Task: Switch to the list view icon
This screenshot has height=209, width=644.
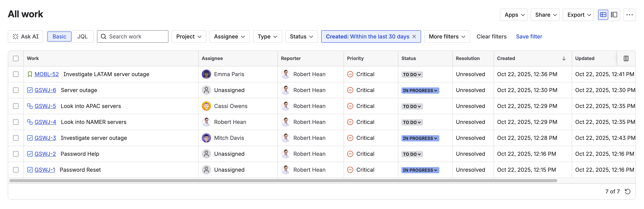Action: point(603,15)
